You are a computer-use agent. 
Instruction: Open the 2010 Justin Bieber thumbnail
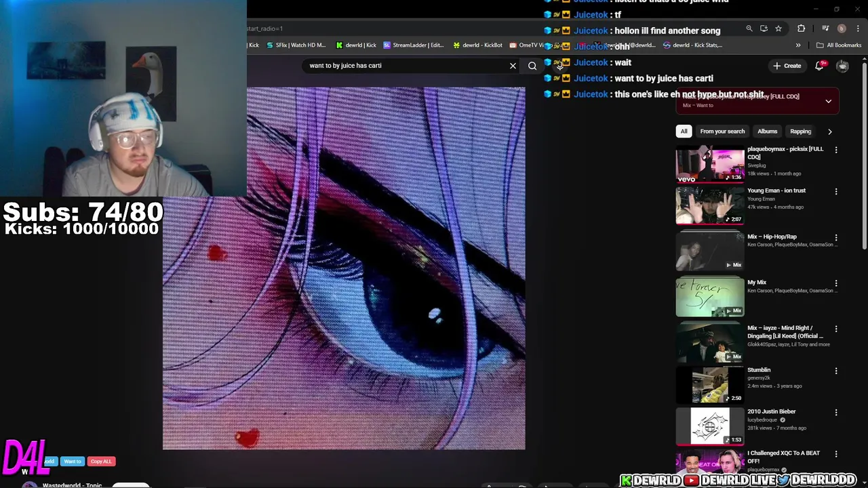(710, 426)
